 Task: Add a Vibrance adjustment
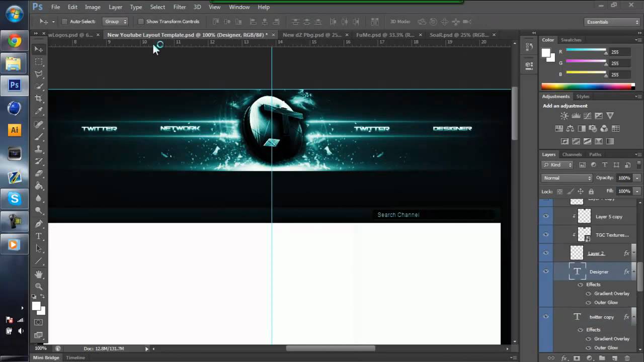click(x=610, y=116)
